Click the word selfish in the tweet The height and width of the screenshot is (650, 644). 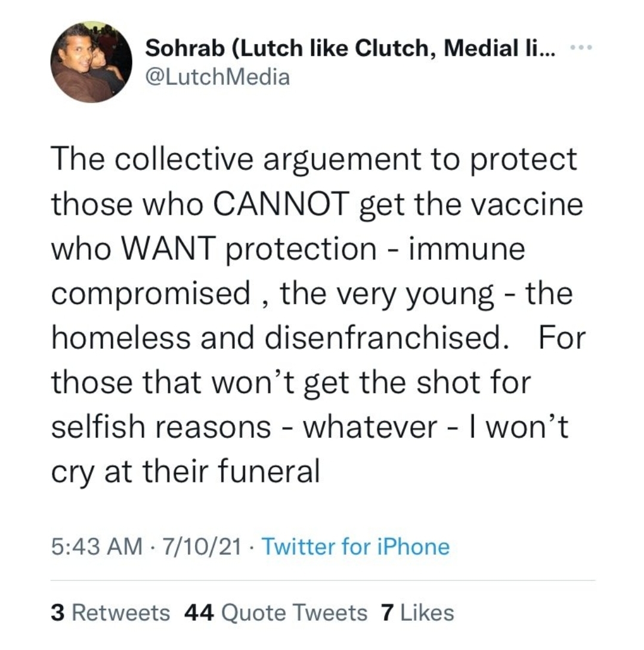(98, 426)
